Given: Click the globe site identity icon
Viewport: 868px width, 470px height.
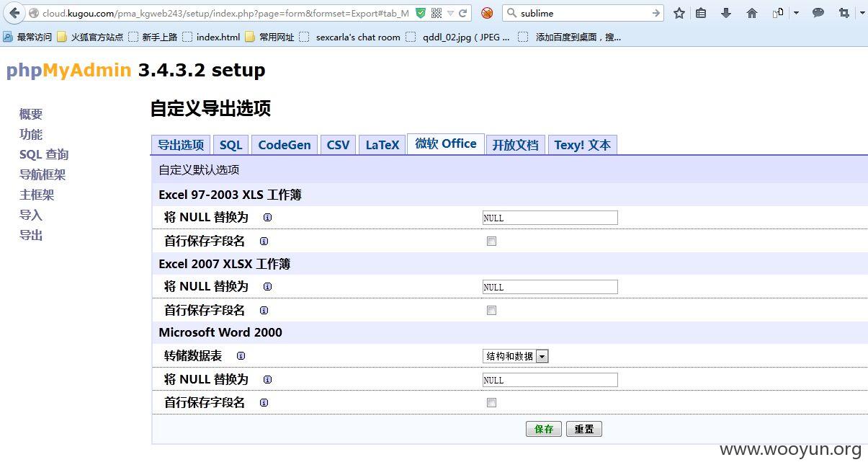Looking at the screenshot, I should point(33,13).
